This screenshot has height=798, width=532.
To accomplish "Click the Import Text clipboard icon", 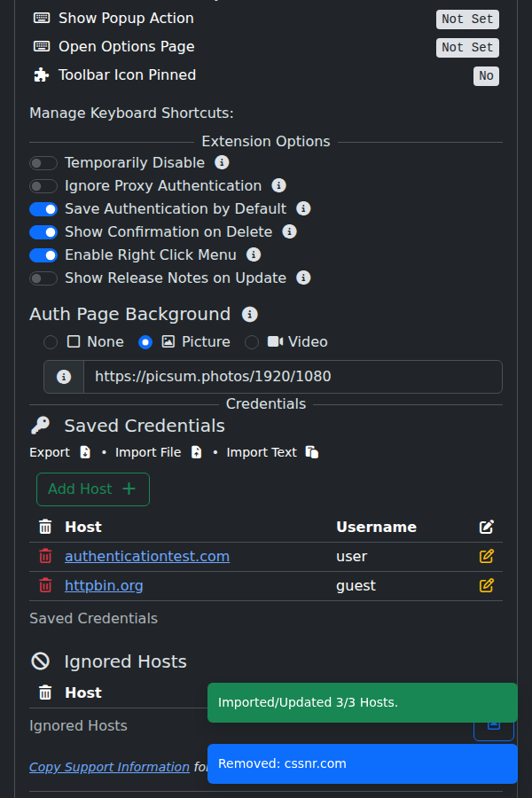I will (311, 451).
